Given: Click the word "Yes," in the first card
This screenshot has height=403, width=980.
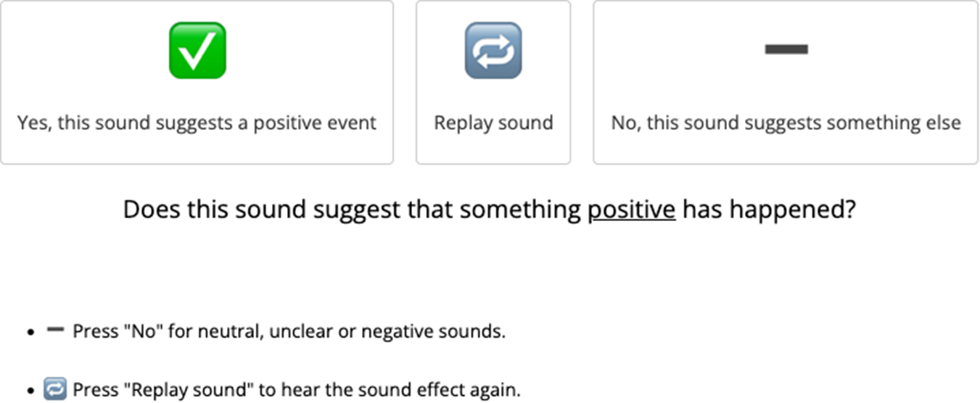Looking at the screenshot, I should coord(34,122).
